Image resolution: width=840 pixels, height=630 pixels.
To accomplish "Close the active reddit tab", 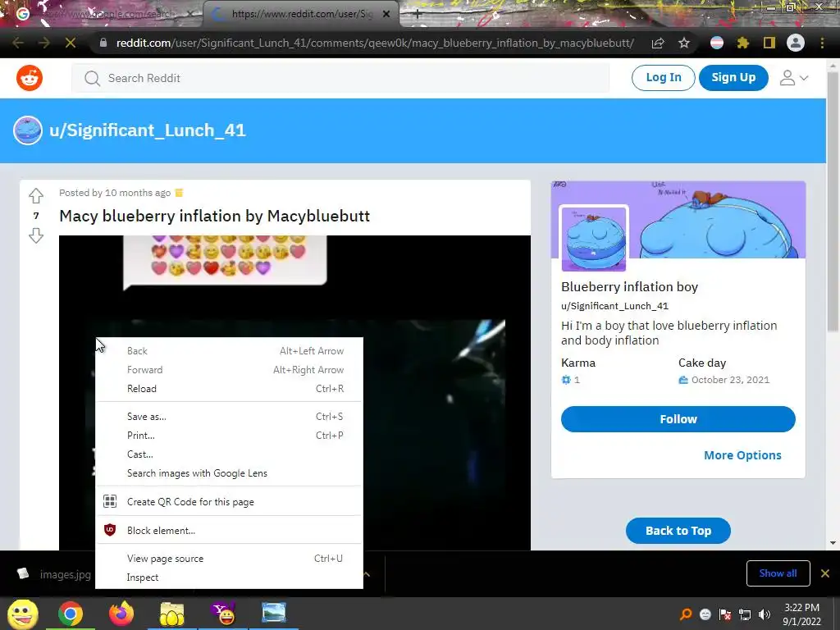I will coord(386,15).
